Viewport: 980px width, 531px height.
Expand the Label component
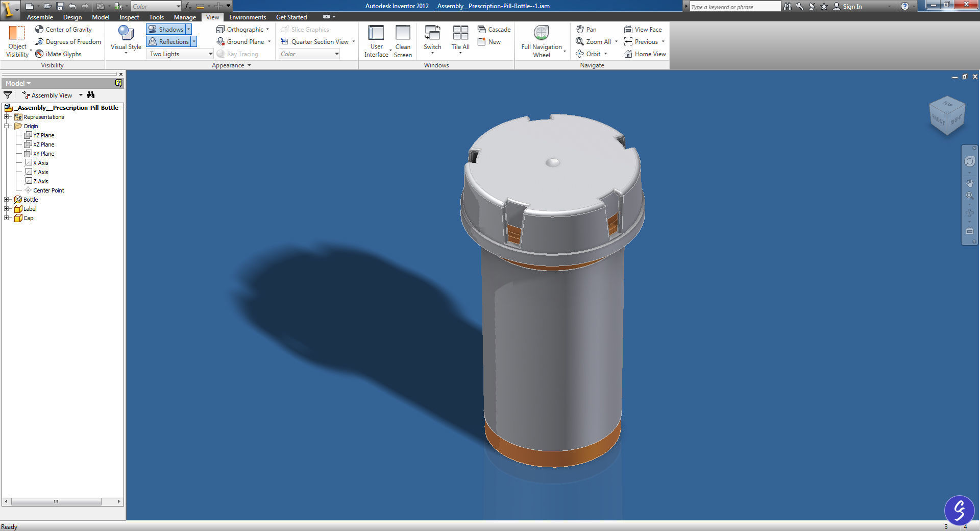click(7, 209)
